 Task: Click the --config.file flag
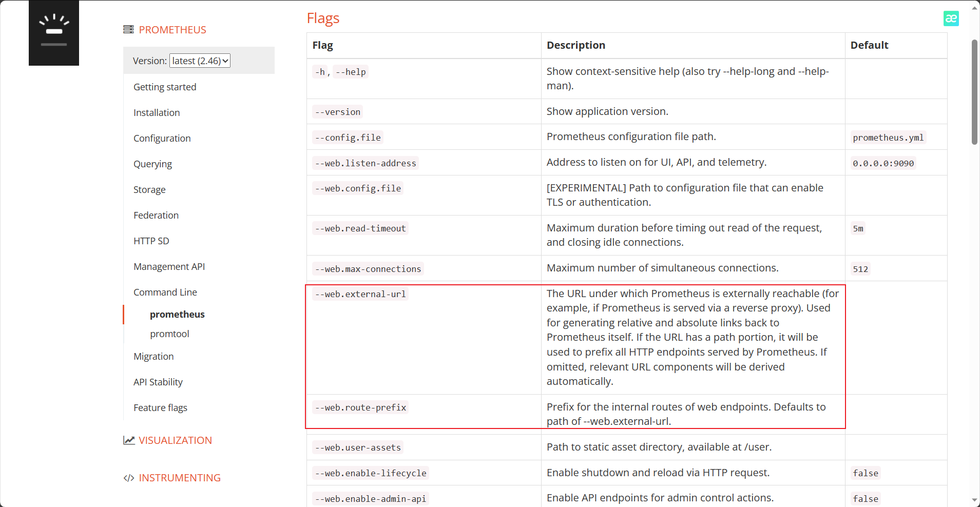pos(348,138)
